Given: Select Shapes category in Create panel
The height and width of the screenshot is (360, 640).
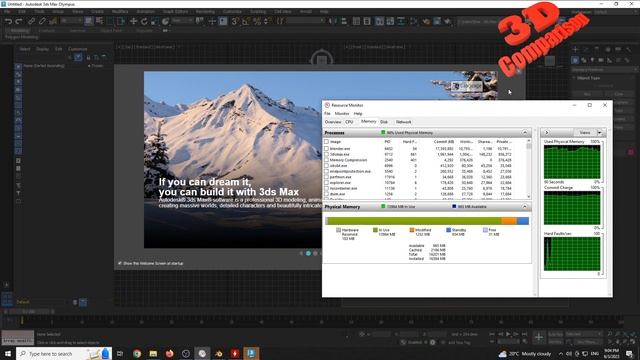Looking at the screenshot, I should point(584,60).
